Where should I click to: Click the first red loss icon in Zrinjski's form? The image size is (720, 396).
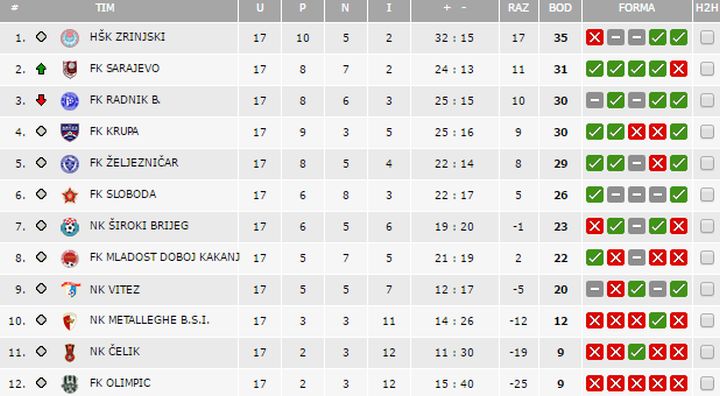click(595, 38)
